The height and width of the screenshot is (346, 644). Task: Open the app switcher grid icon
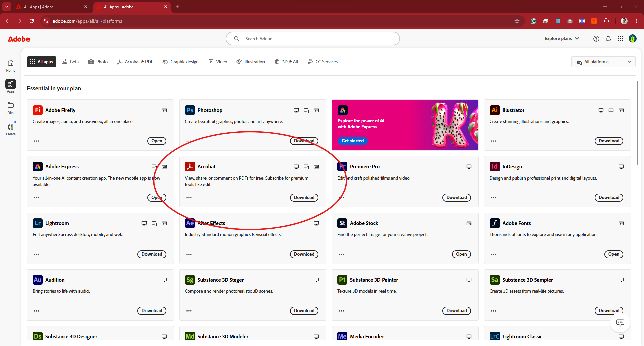621,39
